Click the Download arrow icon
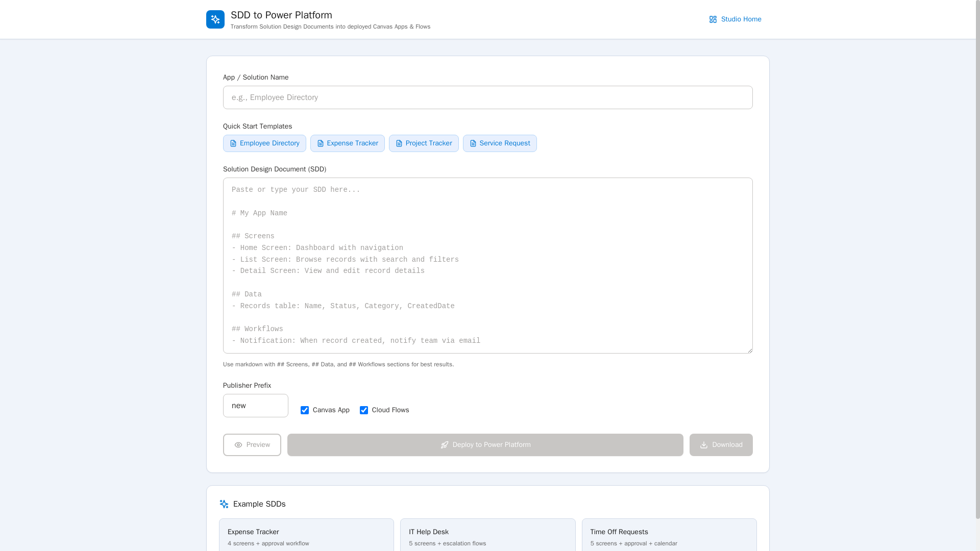 704,445
